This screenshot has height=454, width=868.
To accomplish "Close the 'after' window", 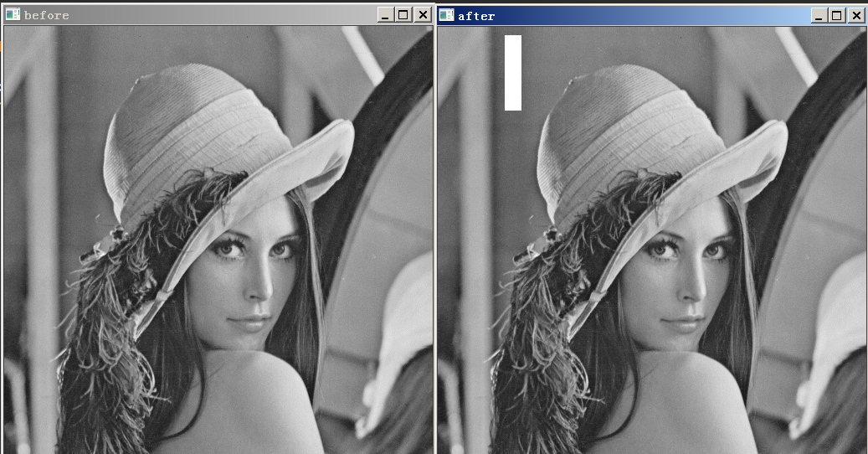I will pyautogui.click(x=856, y=16).
